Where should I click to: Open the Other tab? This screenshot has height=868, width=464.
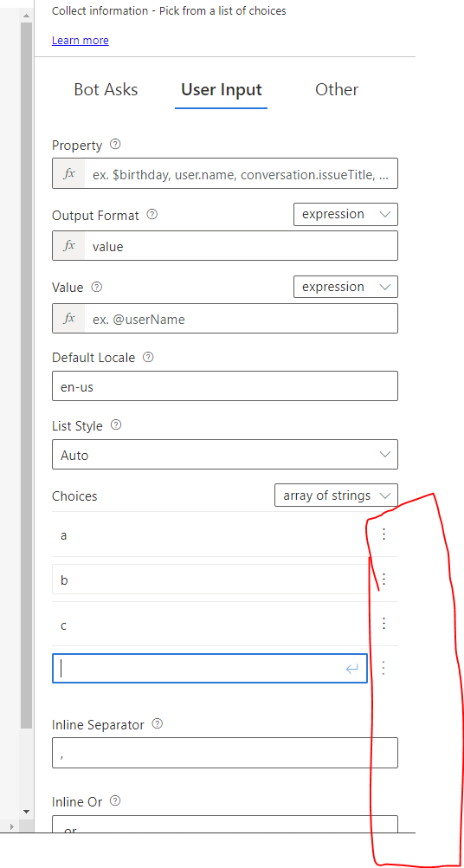coord(336,90)
